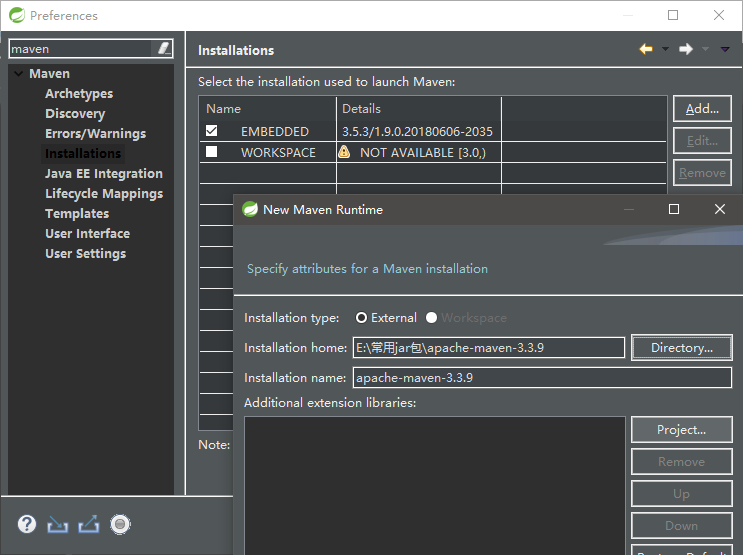This screenshot has width=743, height=555.
Task: Click the Installation name field
Action: (542, 378)
